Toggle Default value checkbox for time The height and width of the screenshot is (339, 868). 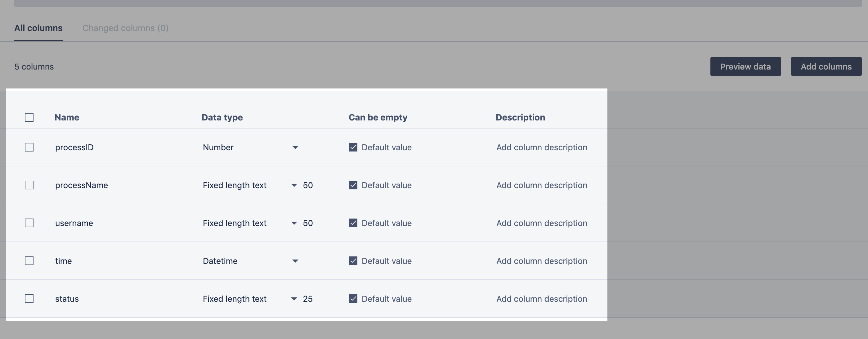[x=353, y=261]
